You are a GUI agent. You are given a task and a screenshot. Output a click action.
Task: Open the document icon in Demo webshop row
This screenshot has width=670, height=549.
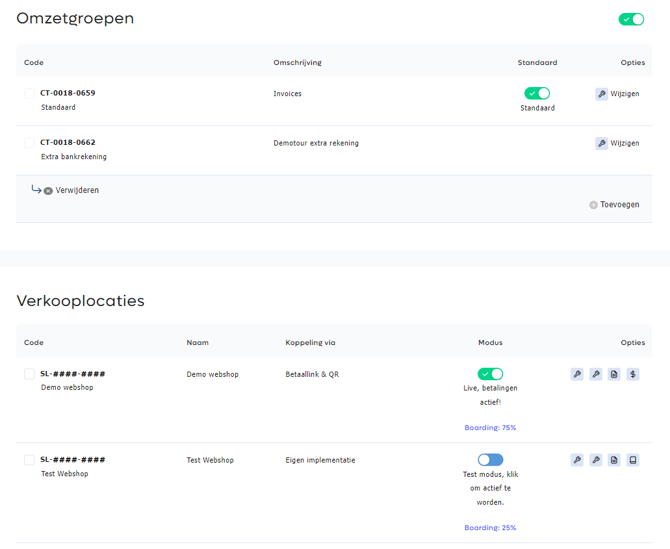(614, 374)
